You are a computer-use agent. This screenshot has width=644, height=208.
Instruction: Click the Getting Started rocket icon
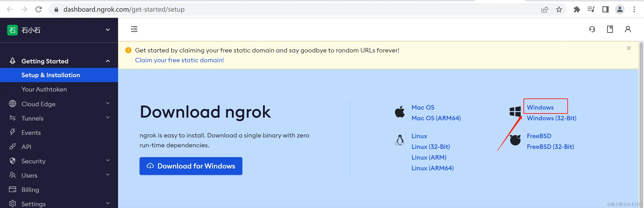[13, 61]
